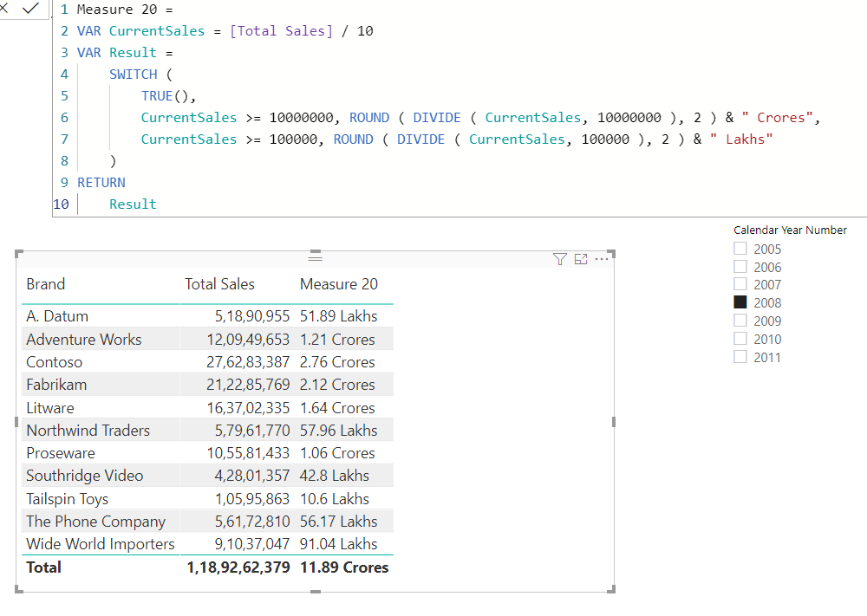
Task: Place cursor on the RETURN line in formula
Action: 101,183
